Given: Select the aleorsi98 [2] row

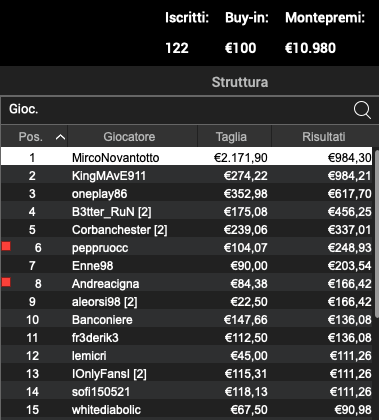Looking at the screenshot, I should tap(187, 301).
